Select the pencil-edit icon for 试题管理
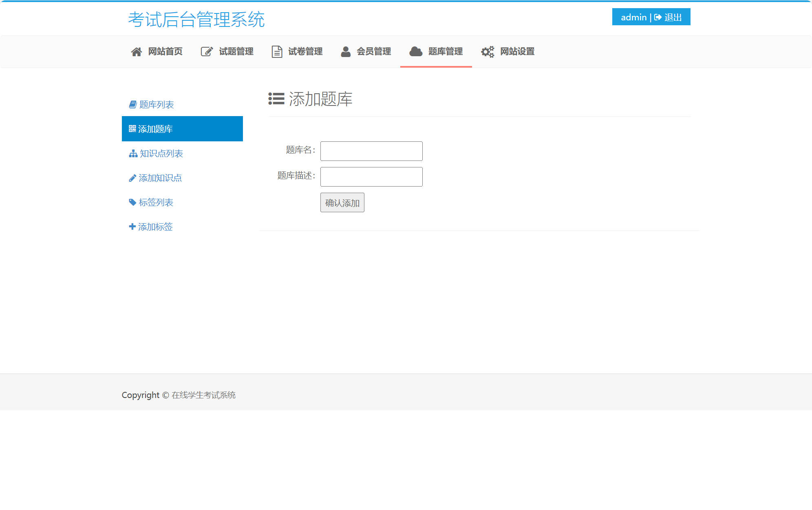Screen dimensions: 812x510 pos(206,51)
